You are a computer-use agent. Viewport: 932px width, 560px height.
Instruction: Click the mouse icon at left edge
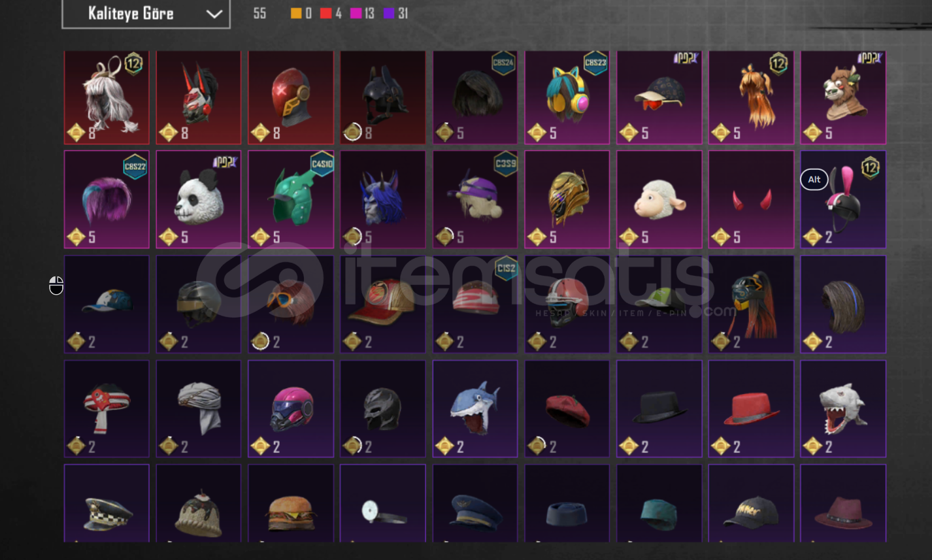point(56,286)
